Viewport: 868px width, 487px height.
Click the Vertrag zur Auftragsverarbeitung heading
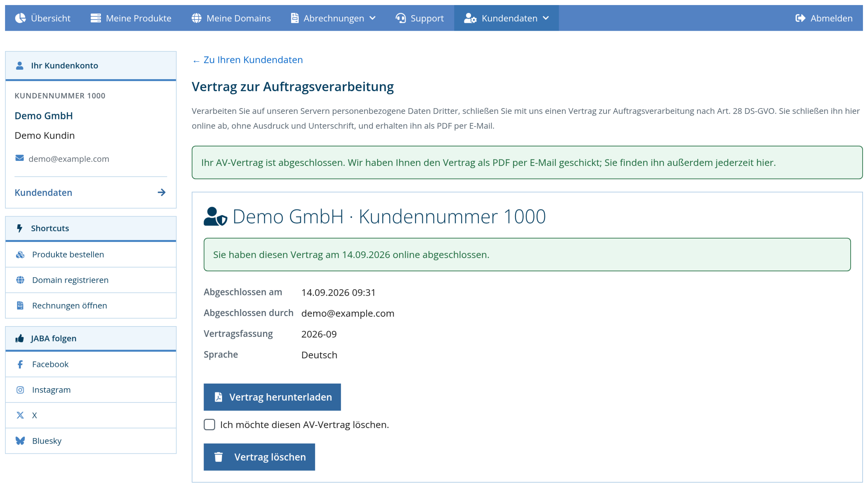point(293,87)
